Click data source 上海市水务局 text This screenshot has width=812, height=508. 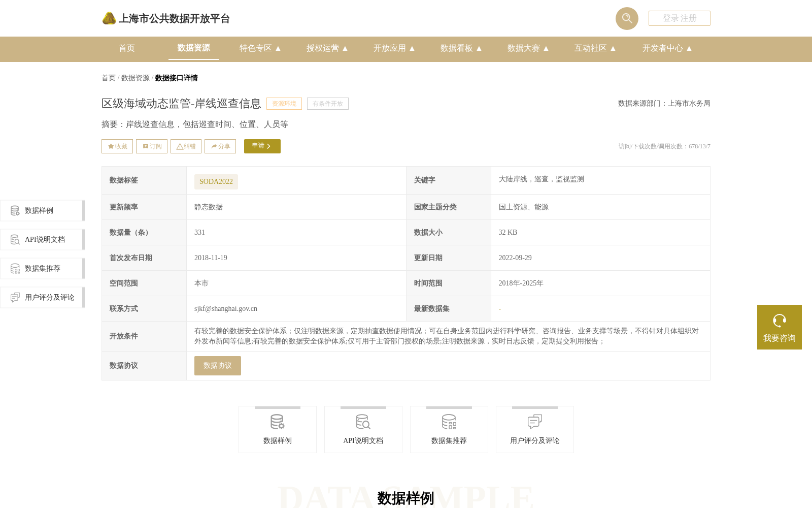pyautogui.click(x=689, y=103)
